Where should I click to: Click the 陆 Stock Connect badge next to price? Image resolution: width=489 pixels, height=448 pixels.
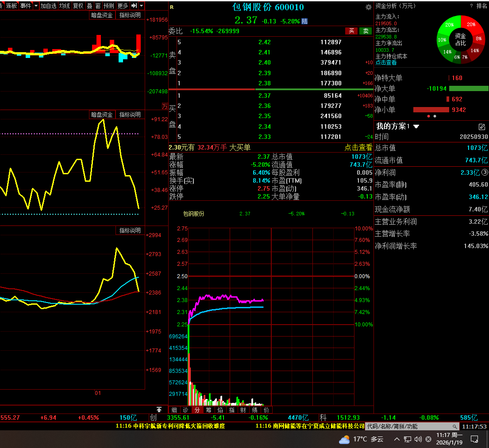click(304, 21)
